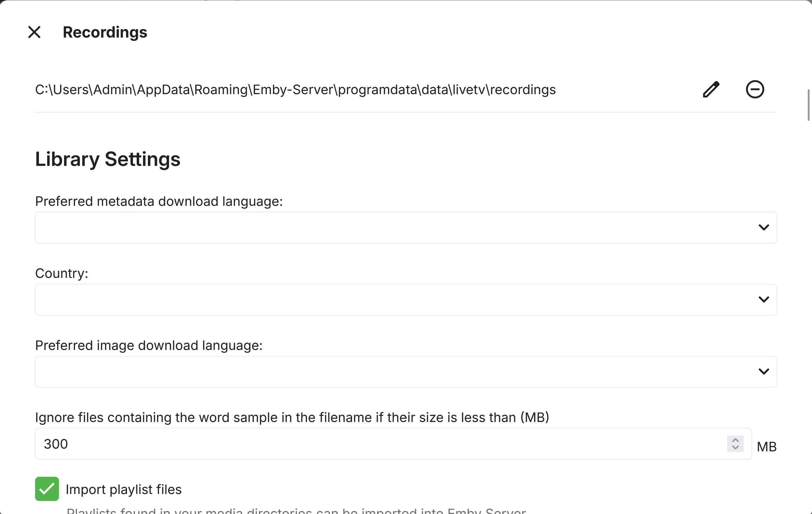Image resolution: width=812 pixels, height=514 pixels.
Task: Click the "Recordings" dialog title
Action: [105, 32]
